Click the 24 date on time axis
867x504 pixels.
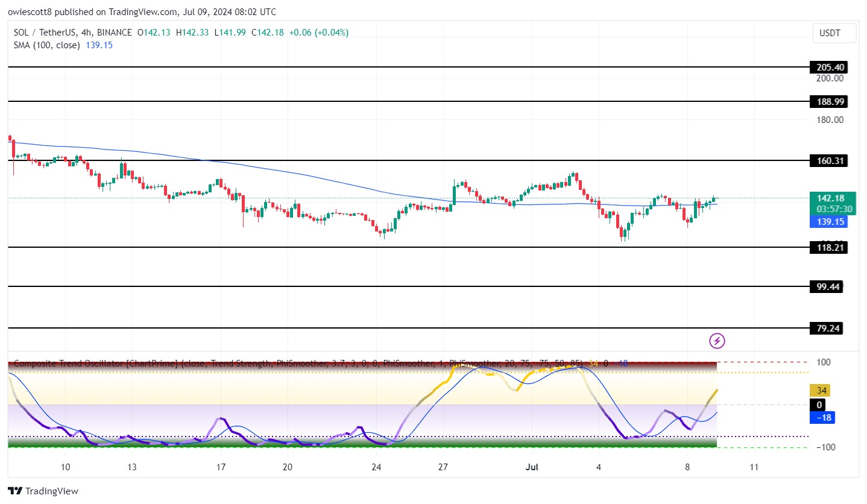377,467
